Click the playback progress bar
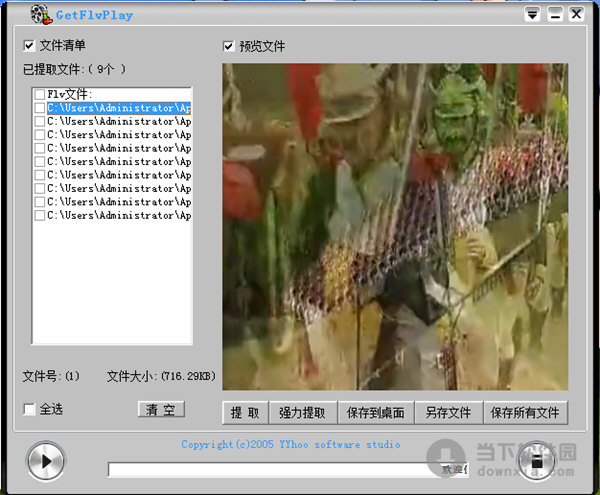 tap(288, 469)
